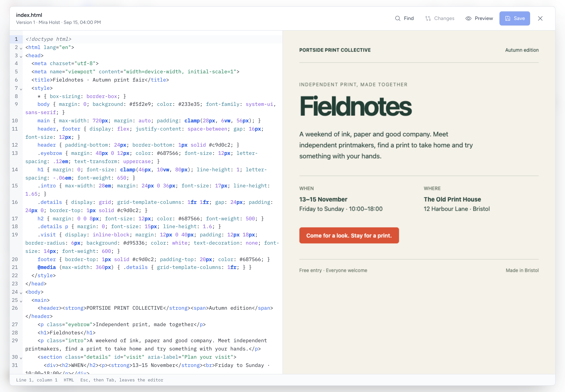
Task: Click 'PORTSIDE PRINT COLLECTIVE' in preview header
Action: point(335,50)
